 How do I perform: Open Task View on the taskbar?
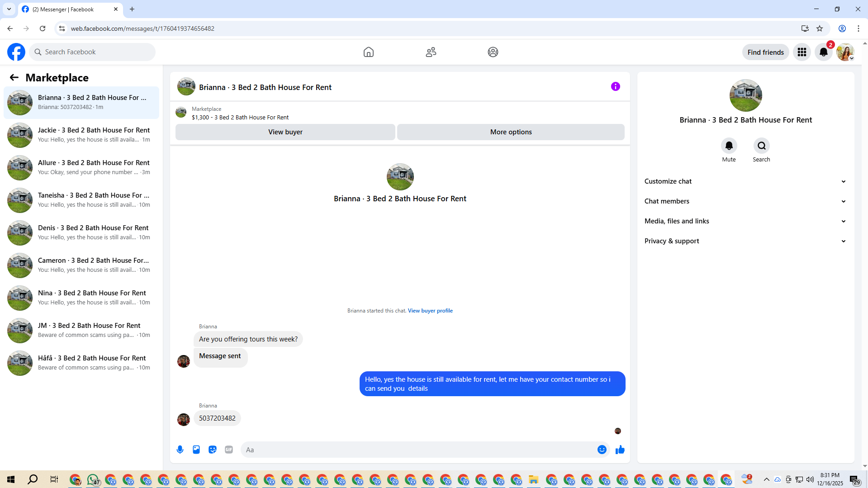click(x=54, y=479)
